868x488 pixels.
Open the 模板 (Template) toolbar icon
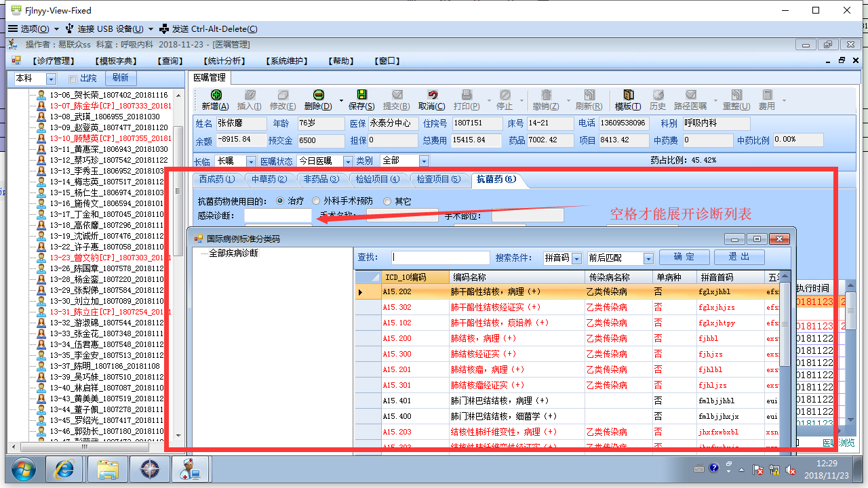point(628,95)
